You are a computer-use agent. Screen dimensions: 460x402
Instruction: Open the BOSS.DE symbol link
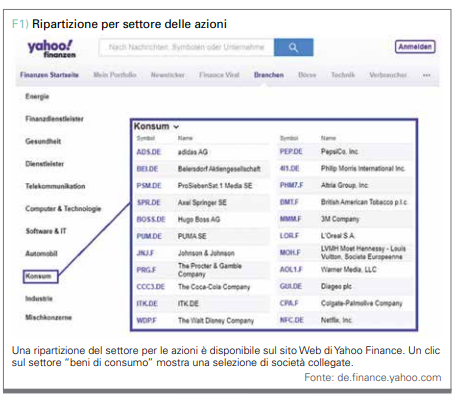(x=151, y=219)
